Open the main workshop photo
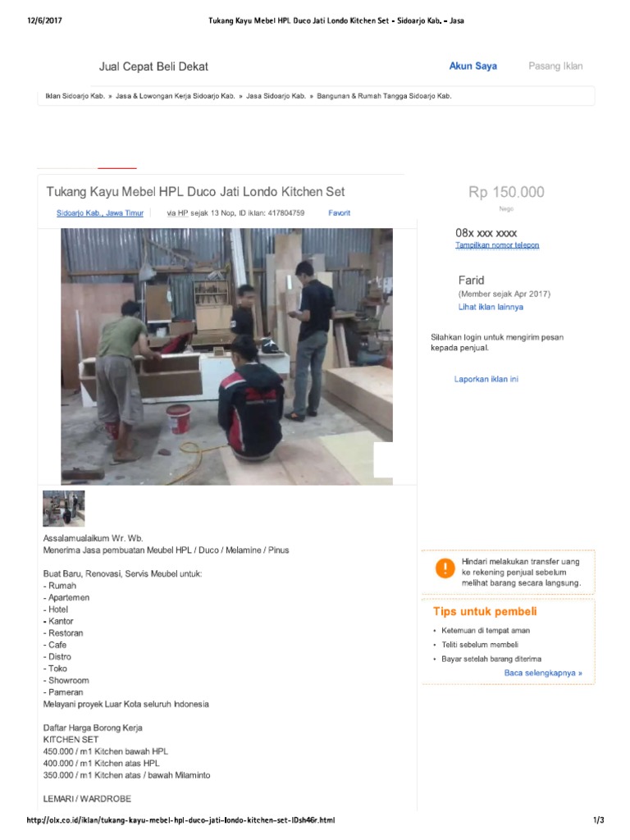 coord(226,357)
